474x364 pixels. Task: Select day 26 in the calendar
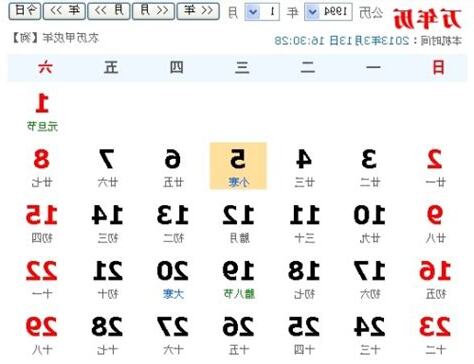coord(238,335)
